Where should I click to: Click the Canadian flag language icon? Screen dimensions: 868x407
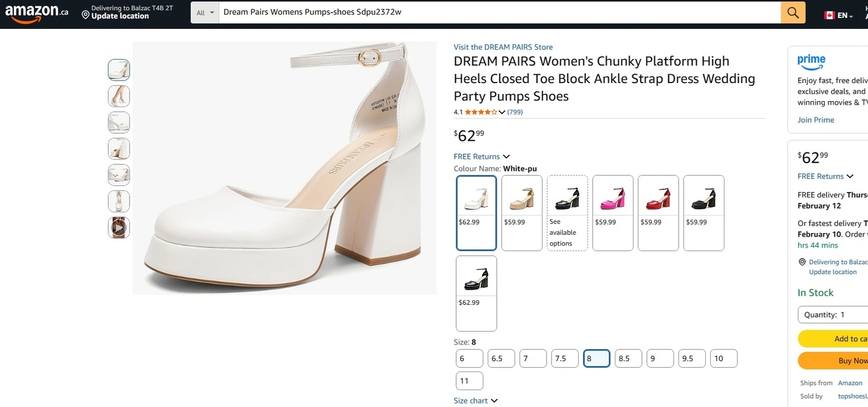(829, 15)
